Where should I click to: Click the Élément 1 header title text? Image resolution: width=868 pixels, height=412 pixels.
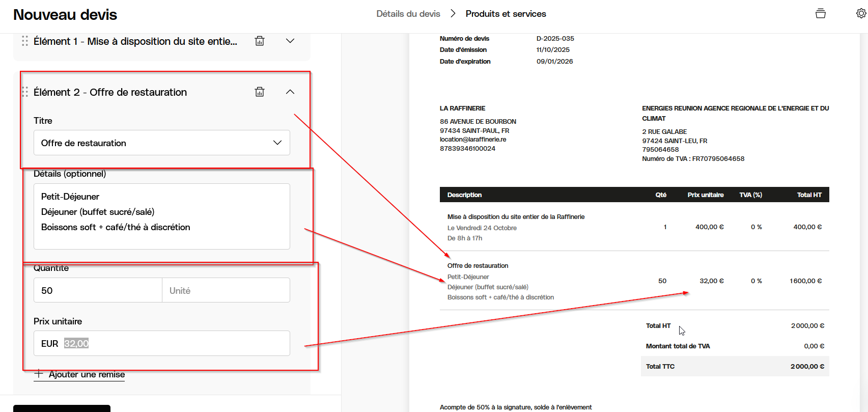pos(135,41)
